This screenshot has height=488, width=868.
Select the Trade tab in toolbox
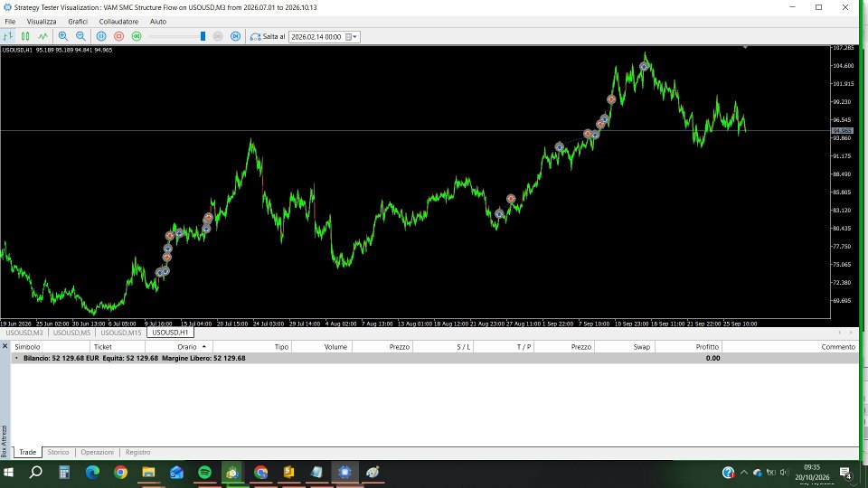[x=28, y=452]
